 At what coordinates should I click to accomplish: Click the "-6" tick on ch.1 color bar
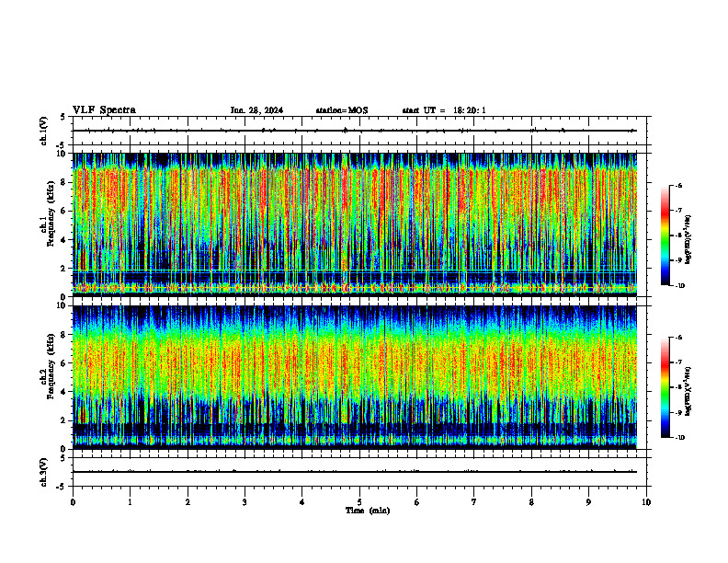(678, 186)
